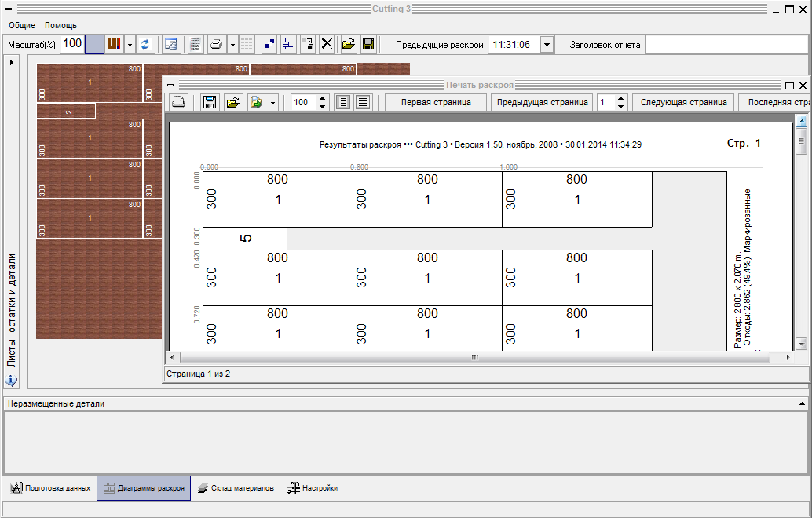Decrease the print preview zoom with the down arrow
The width and height of the screenshot is (812, 518).
click(x=322, y=107)
